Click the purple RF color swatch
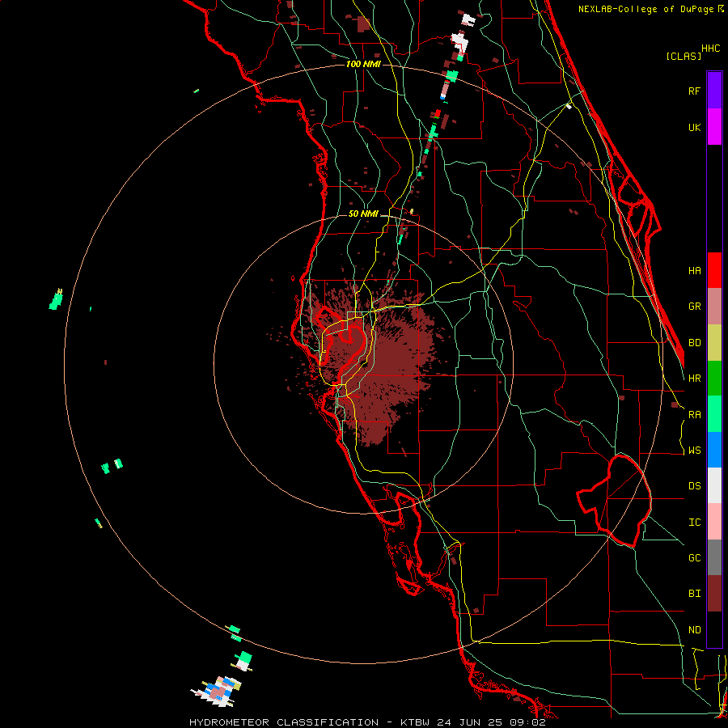This screenshot has width=728, height=728. [x=714, y=91]
